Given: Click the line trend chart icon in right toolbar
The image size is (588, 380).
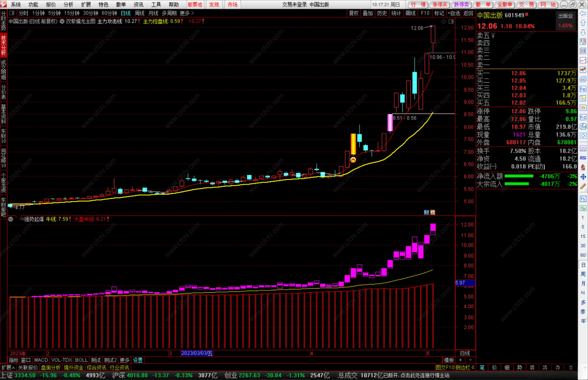Looking at the screenshot, I should click(583, 60).
